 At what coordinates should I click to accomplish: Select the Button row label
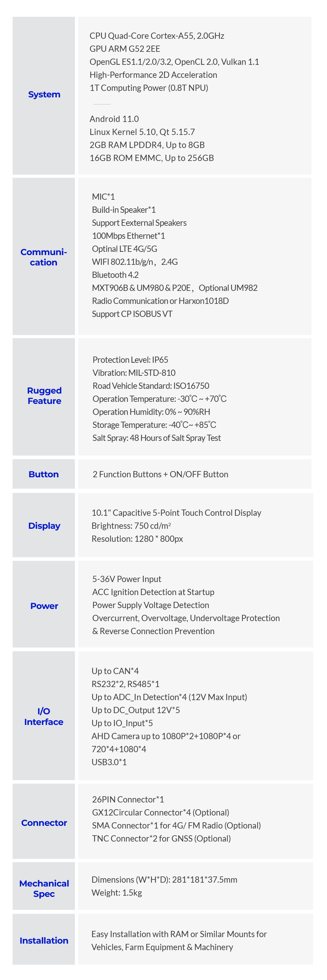pos(44,474)
